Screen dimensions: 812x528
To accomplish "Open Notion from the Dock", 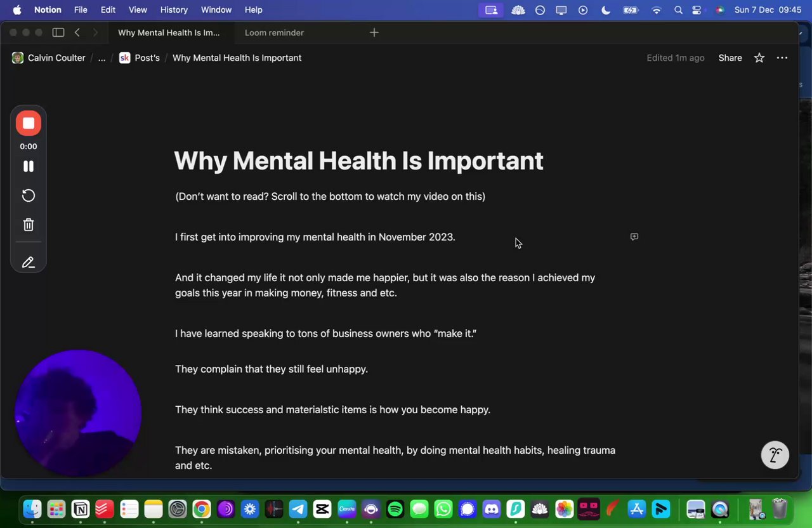I will point(81,509).
